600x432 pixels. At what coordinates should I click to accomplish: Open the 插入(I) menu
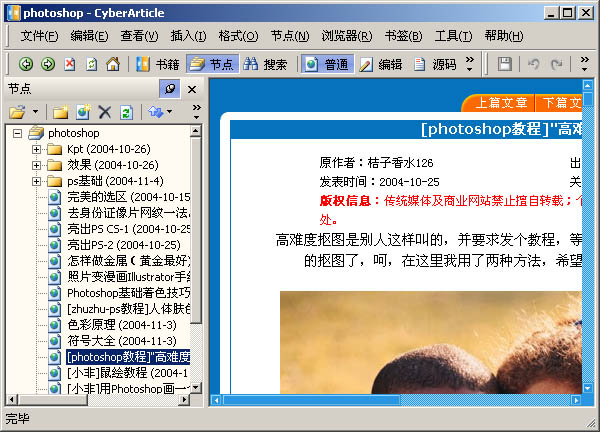tap(188, 36)
